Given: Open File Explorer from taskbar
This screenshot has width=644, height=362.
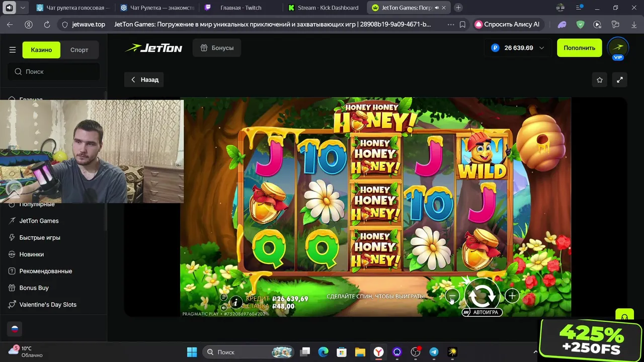Looking at the screenshot, I should tap(360, 352).
